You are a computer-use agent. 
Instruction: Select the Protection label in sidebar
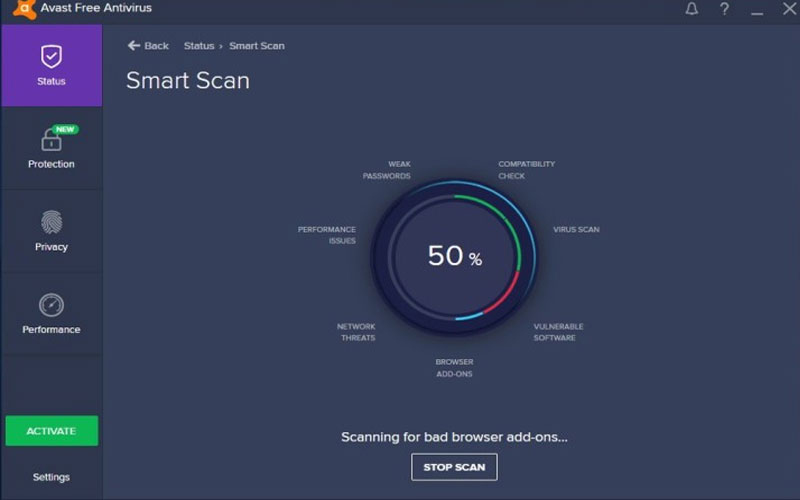click(51, 164)
